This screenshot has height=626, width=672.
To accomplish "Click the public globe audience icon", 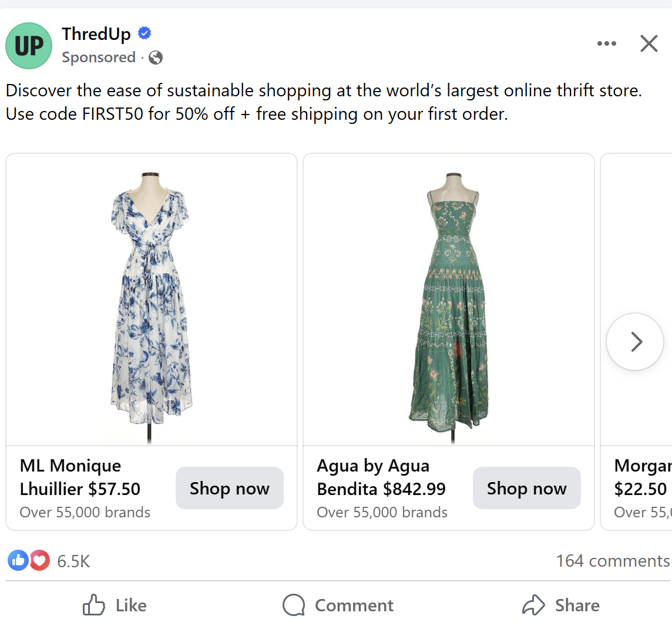I will coord(156,58).
